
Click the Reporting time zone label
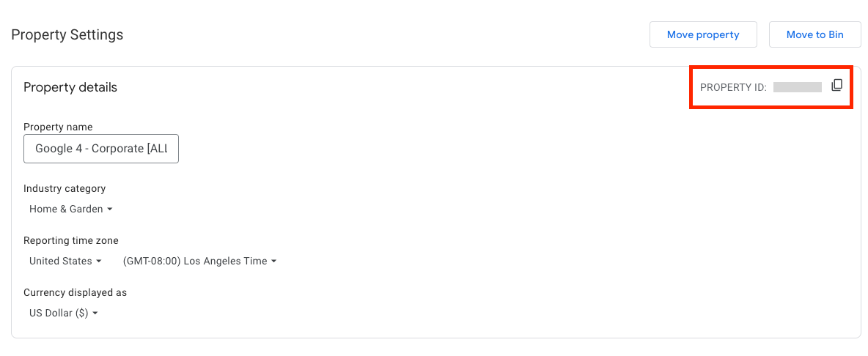point(71,240)
